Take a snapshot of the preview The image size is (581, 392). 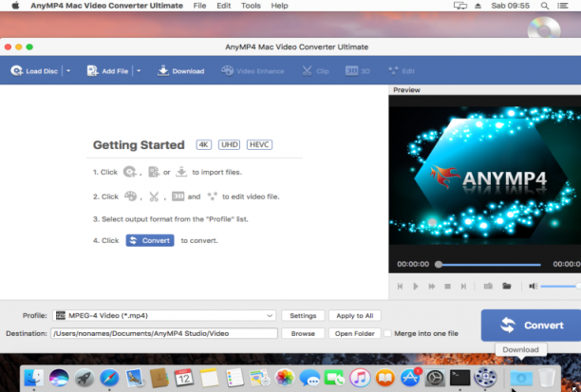(x=488, y=286)
